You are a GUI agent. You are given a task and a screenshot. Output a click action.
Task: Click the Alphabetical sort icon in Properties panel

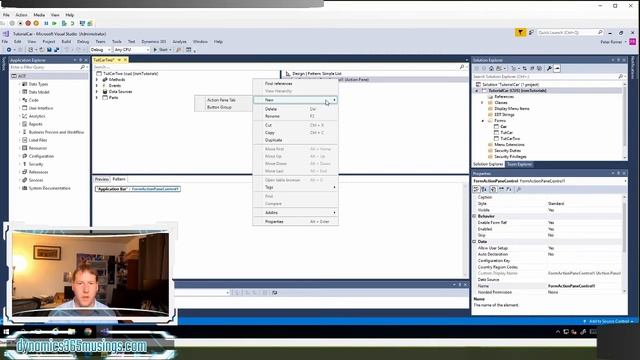[484, 189]
